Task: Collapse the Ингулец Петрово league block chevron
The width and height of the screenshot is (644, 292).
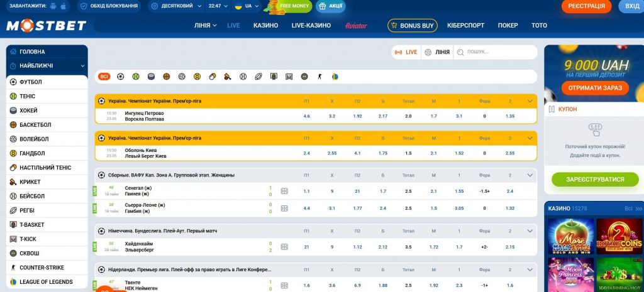Action: point(530,101)
